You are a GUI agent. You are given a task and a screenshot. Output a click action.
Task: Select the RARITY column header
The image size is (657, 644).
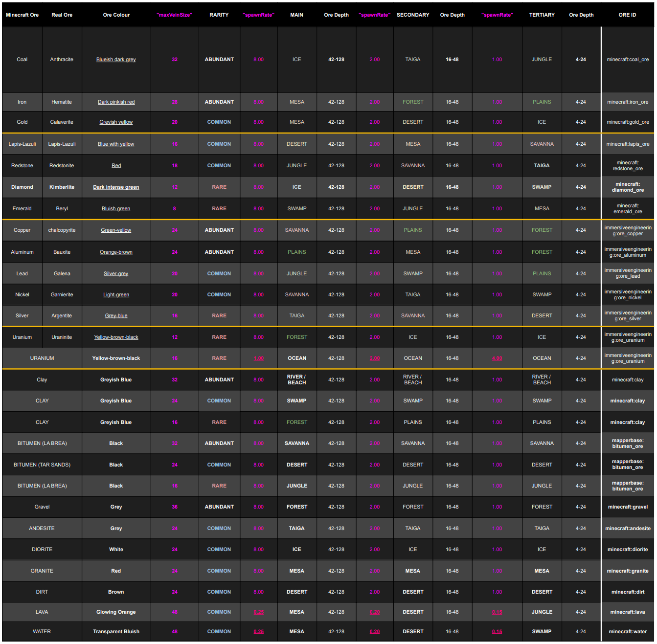219,15
